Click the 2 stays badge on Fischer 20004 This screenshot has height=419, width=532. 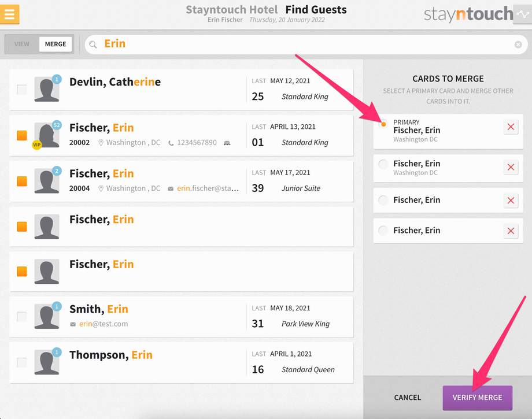pos(57,171)
